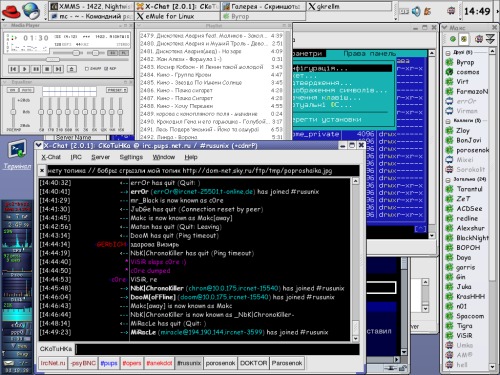Switch to the capitalized Parosenok query tab
Viewport: 500px width, 375px height.
[x=287, y=363]
